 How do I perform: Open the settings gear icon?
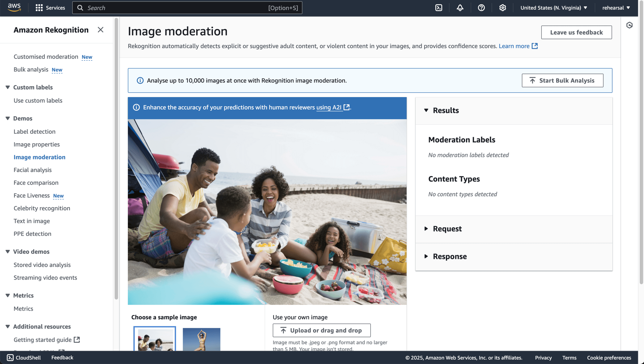[502, 8]
